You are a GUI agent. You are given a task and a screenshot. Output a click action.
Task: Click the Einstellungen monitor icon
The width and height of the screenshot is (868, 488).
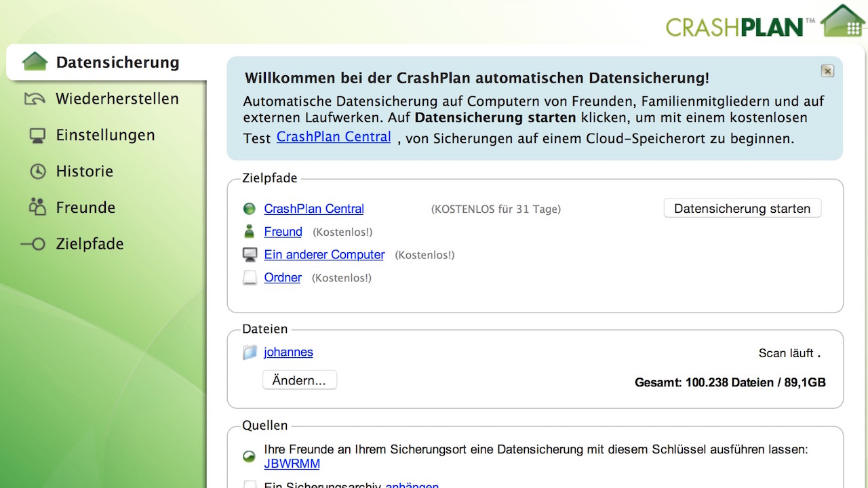(x=37, y=136)
